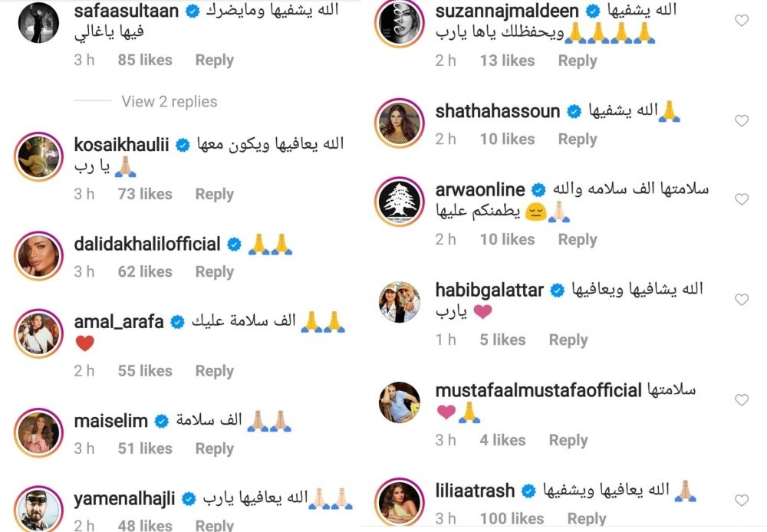Tap the heart next to liliaatrash's comment

point(742,501)
